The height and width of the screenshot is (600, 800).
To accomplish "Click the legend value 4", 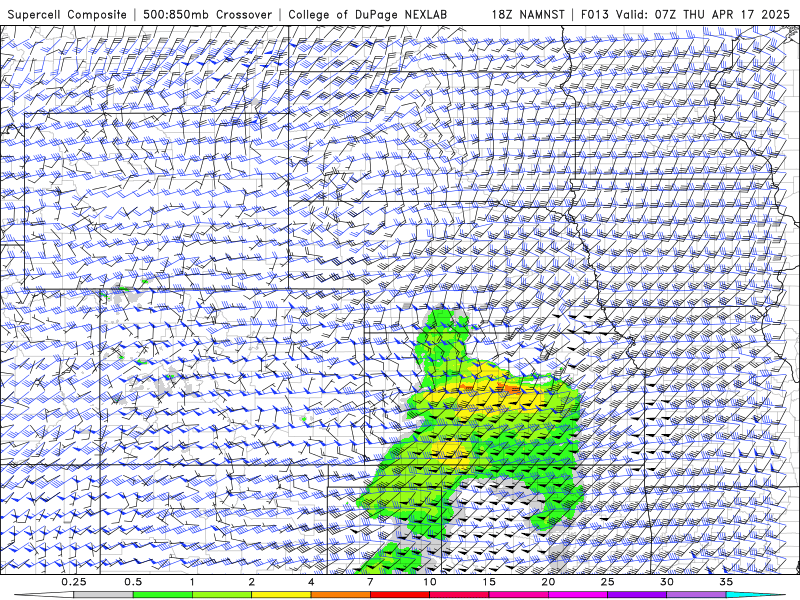I will click(x=311, y=582).
